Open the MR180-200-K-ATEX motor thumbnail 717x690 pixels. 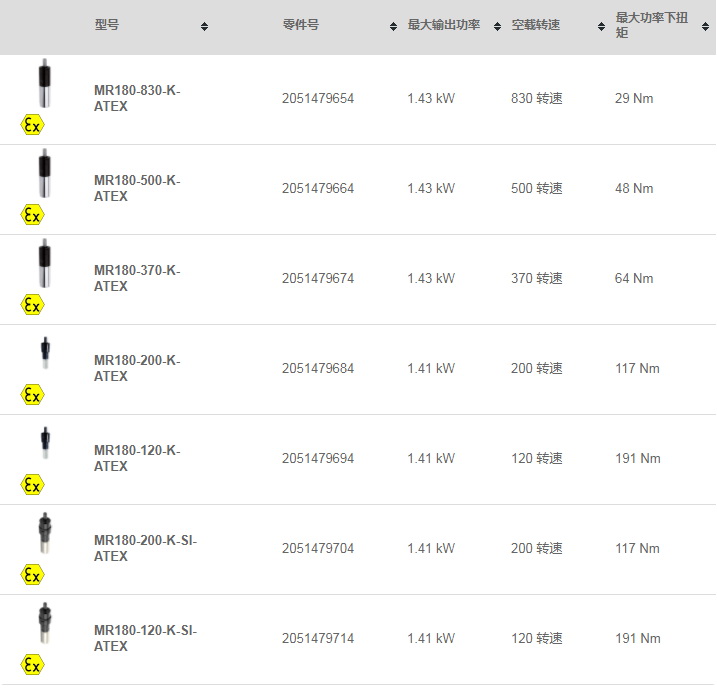45,353
